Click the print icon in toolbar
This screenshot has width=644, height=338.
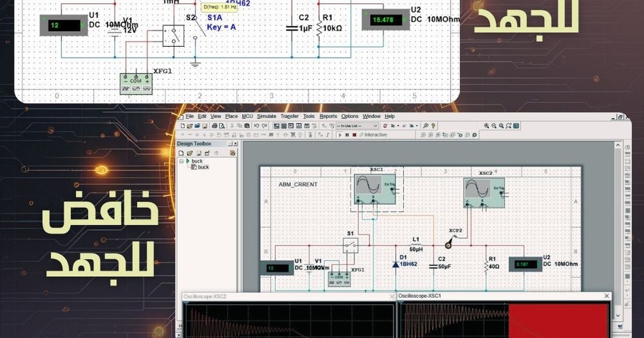[x=215, y=126]
